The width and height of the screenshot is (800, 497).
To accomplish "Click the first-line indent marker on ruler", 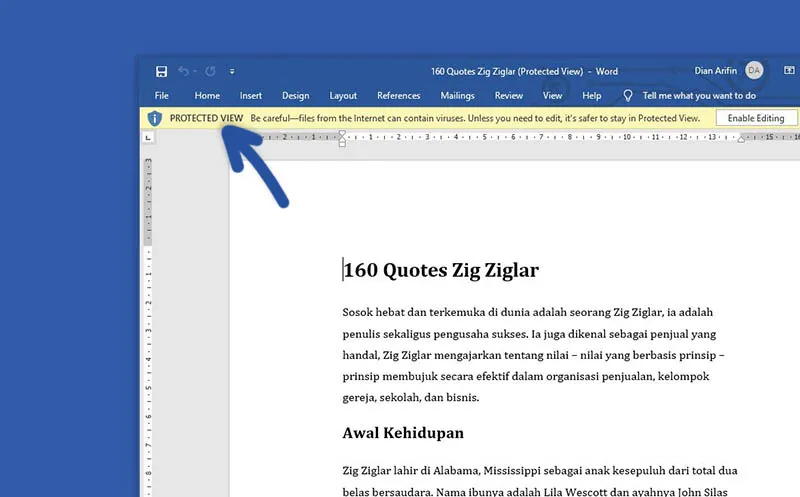I will [343, 133].
